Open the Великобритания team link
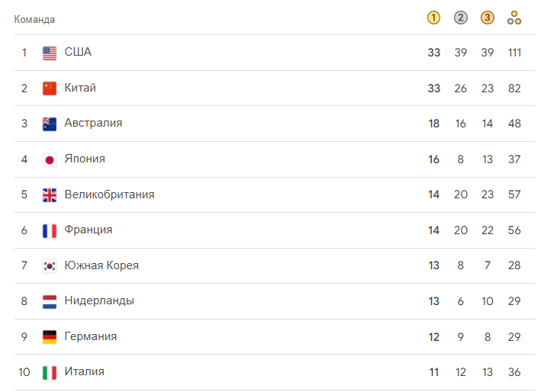This screenshot has height=392, width=557. point(109,194)
